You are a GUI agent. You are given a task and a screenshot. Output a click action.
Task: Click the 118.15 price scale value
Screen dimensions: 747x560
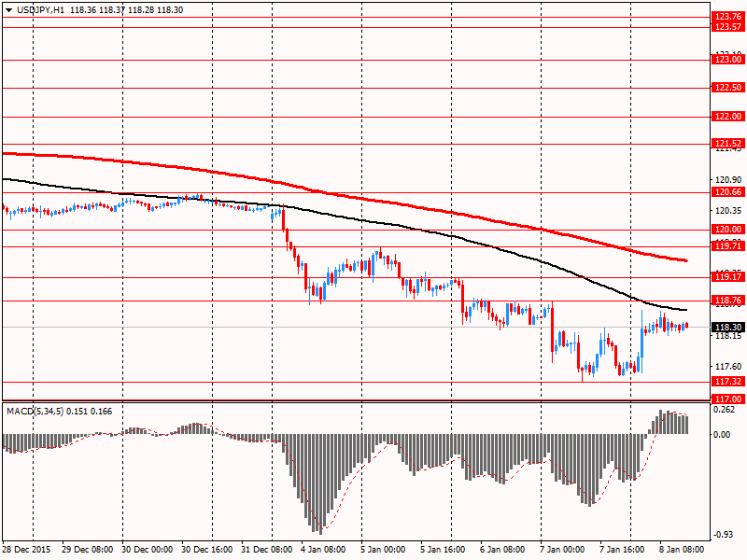point(728,336)
